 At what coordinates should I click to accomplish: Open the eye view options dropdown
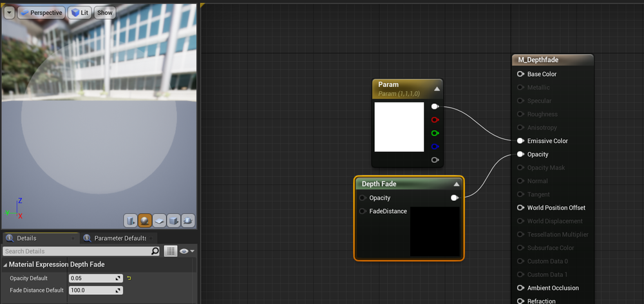pos(187,251)
